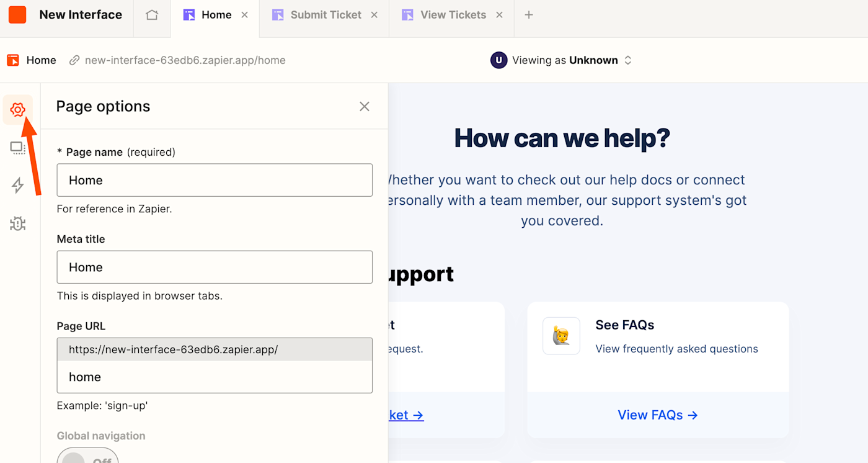Click the Page URL slug field

215,377
